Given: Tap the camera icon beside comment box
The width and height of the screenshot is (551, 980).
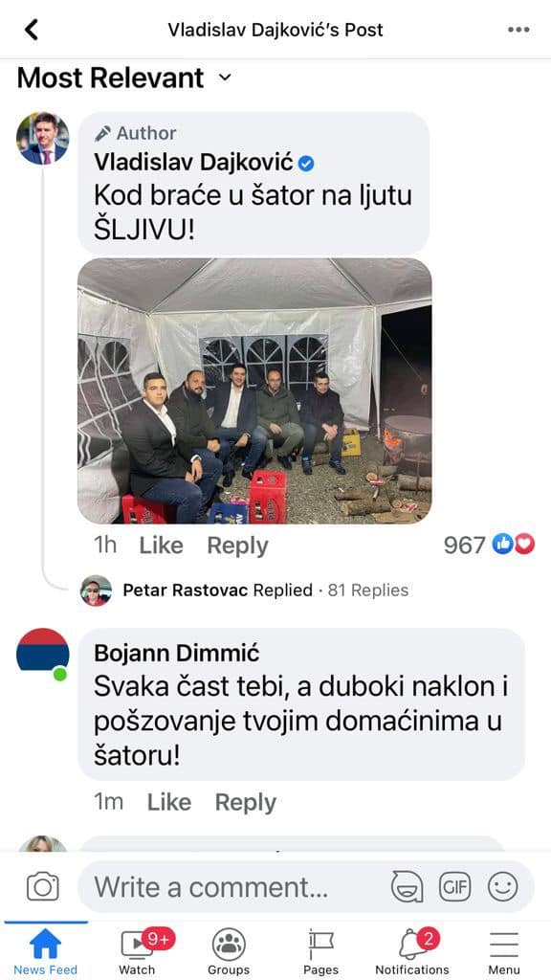Looking at the screenshot, I should click(42, 887).
